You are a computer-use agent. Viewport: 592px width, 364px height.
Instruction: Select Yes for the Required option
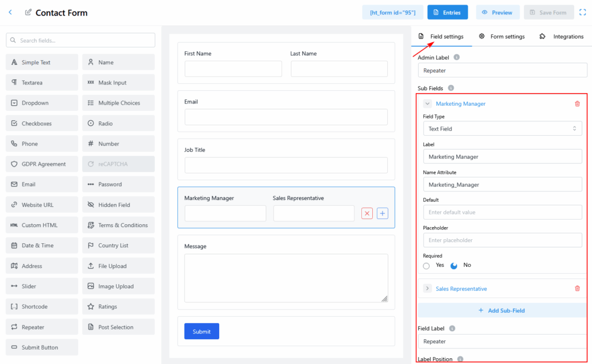tap(427, 266)
